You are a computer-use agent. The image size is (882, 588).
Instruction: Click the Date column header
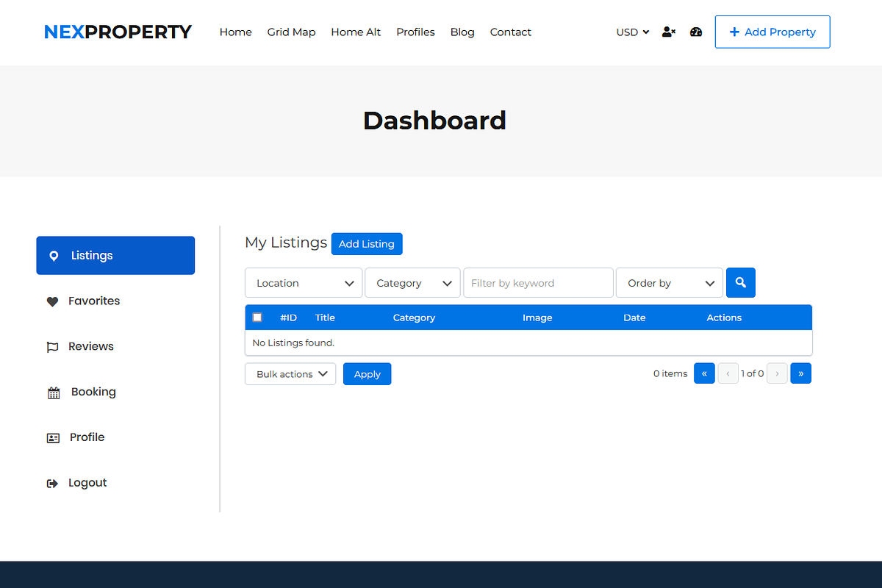pyautogui.click(x=634, y=318)
